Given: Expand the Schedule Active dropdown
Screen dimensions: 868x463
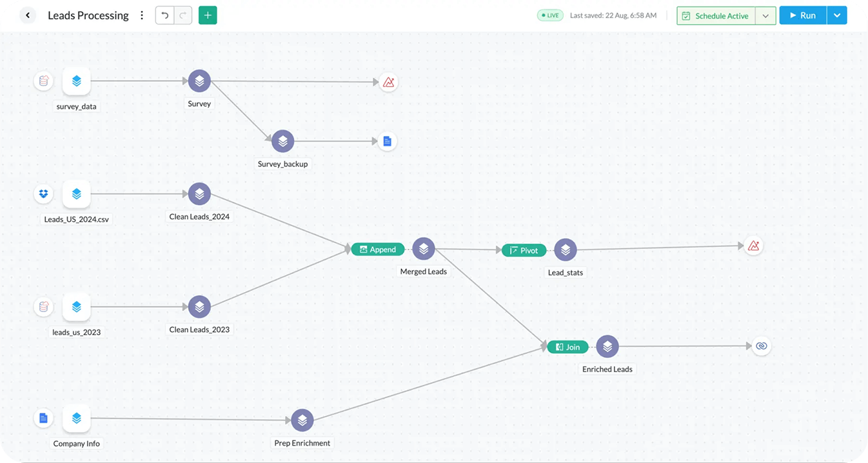Looking at the screenshot, I should click(767, 15).
